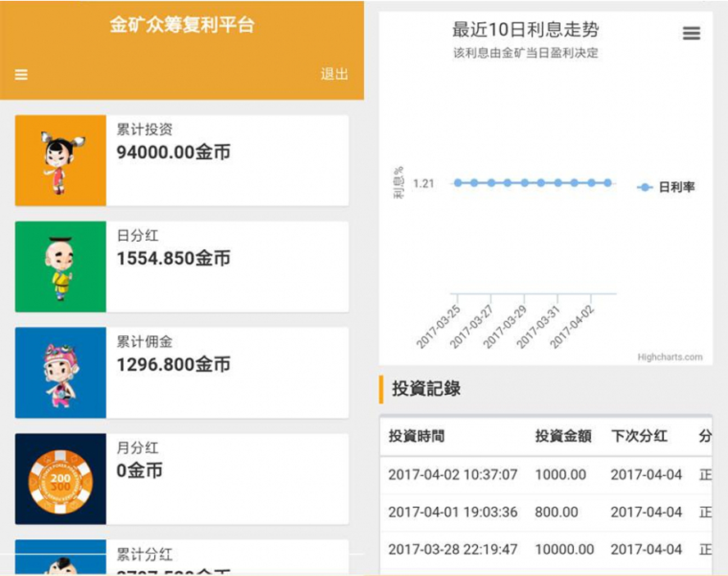This screenshot has height=576, width=728.
Task: Select the 2017-03-28 22:19:47 record row
Action: pos(546,550)
